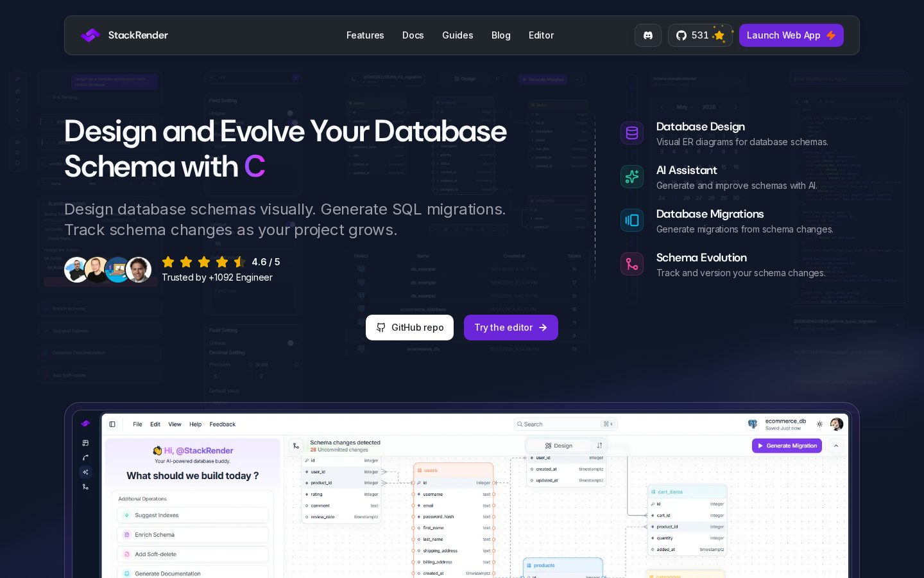924x578 pixels.
Task: Click the Suggest Indexes green icon
Action: (x=126, y=515)
